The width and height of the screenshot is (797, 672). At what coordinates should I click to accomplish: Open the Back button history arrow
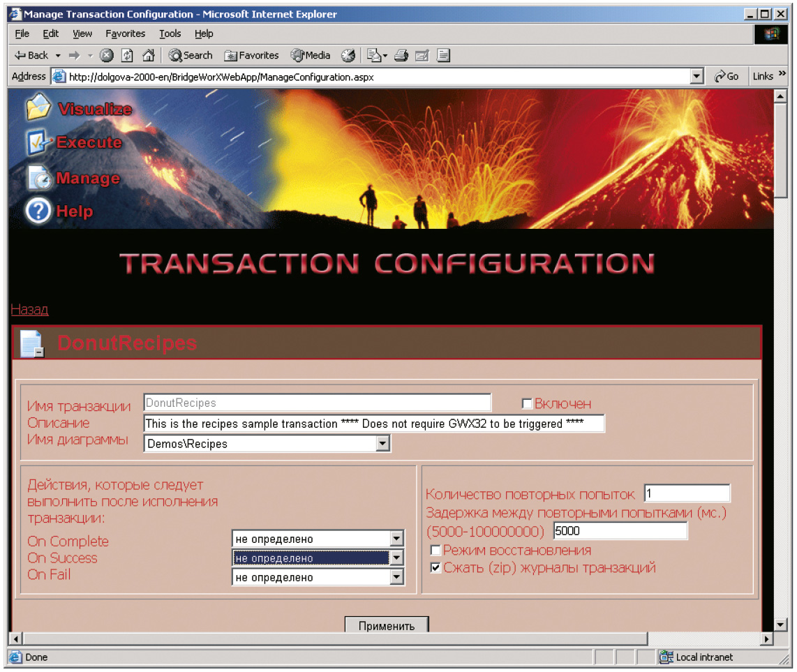(57, 55)
